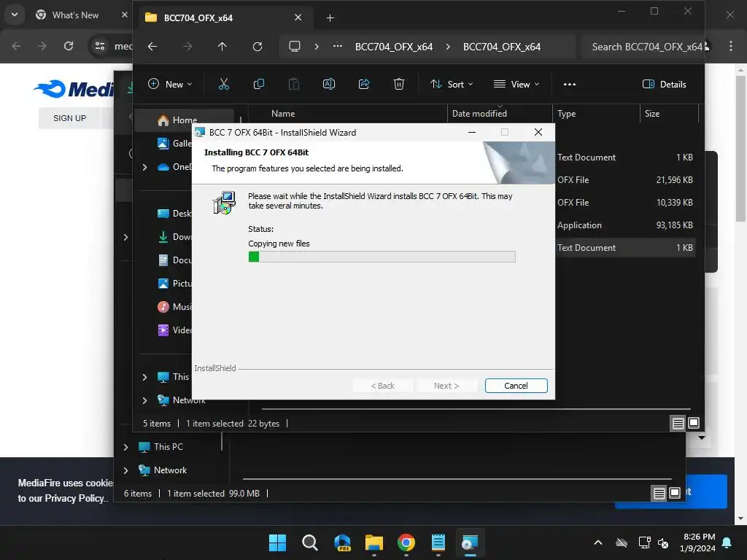Click the Rename icon in Explorer toolbar
The image size is (747, 560).
pos(329,85)
